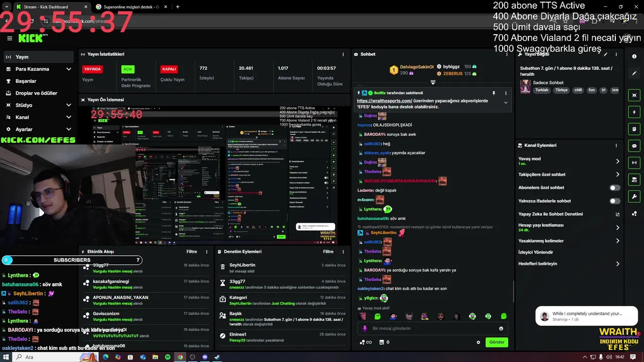Toggle the chat bubble widget icon in right toolbar
The height and width of the screenshot is (362, 644).
click(634, 146)
